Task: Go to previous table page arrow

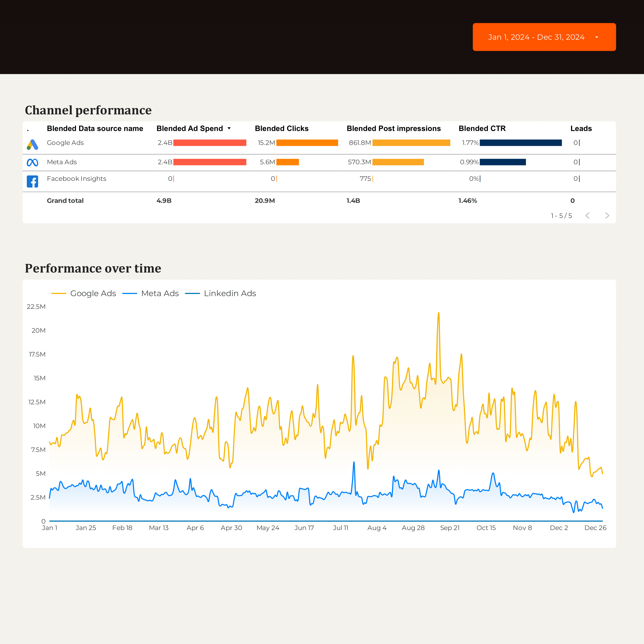Action: pyautogui.click(x=588, y=216)
